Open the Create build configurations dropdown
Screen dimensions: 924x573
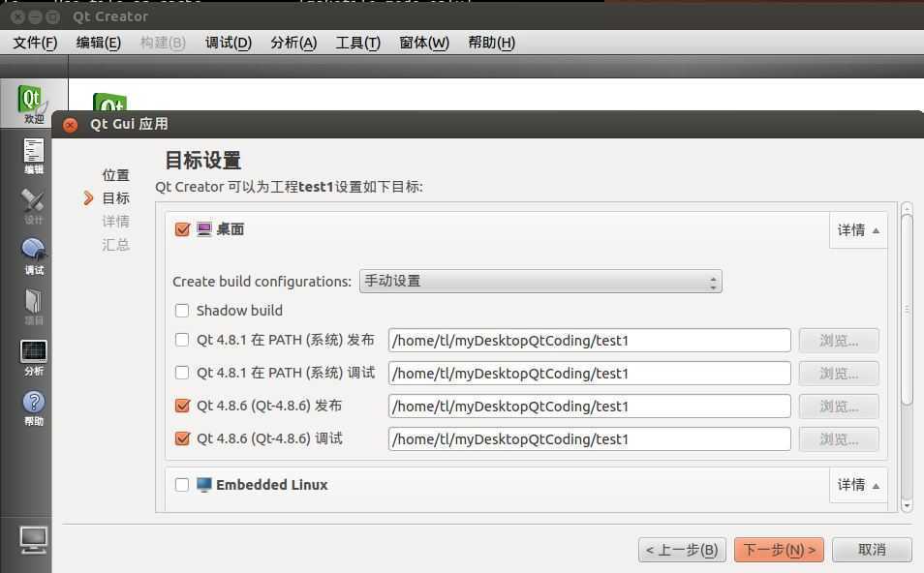coord(540,282)
